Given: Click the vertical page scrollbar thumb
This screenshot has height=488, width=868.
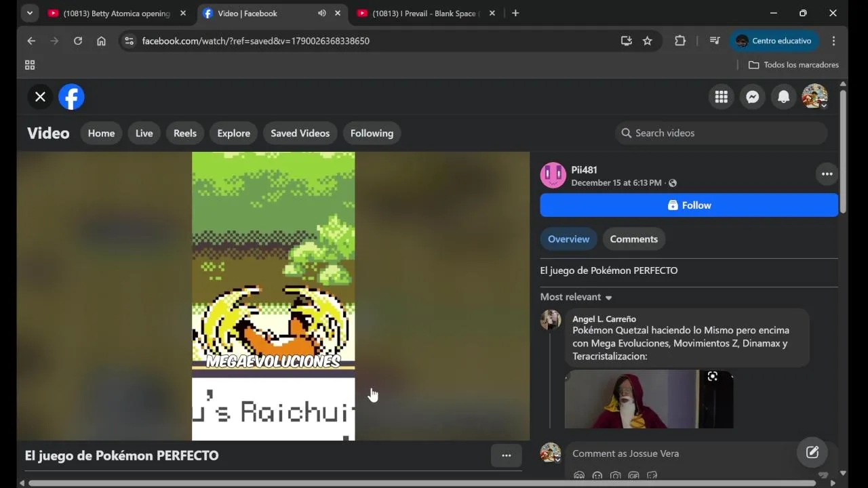Looking at the screenshot, I should coord(843,151).
